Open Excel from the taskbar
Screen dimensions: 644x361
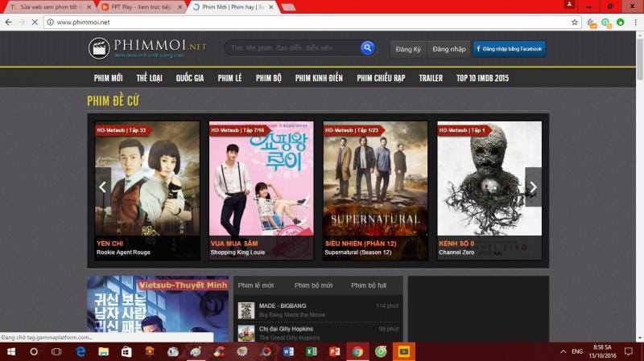click(x=312, y=351)
